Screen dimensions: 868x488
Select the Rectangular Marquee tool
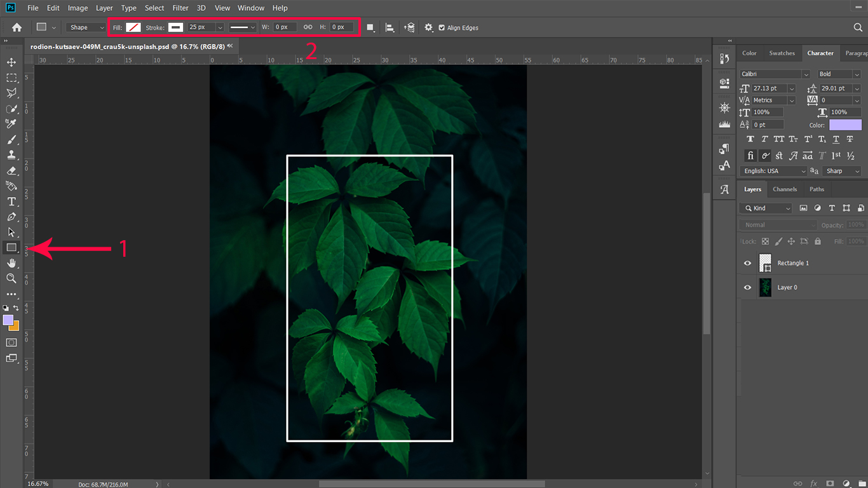[x=11, y=78]
